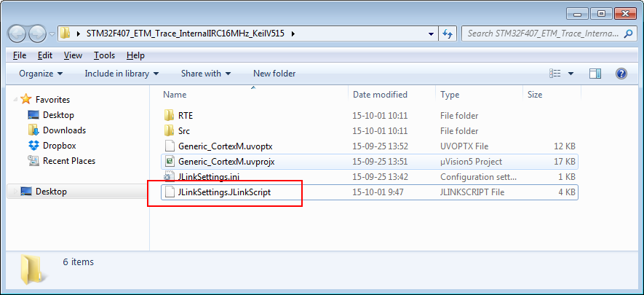The width and height of the screenshot is (644, 295).
Task: Click the UVOPTX File type cell
Action: pyautogui.click(x=464, y=146)
